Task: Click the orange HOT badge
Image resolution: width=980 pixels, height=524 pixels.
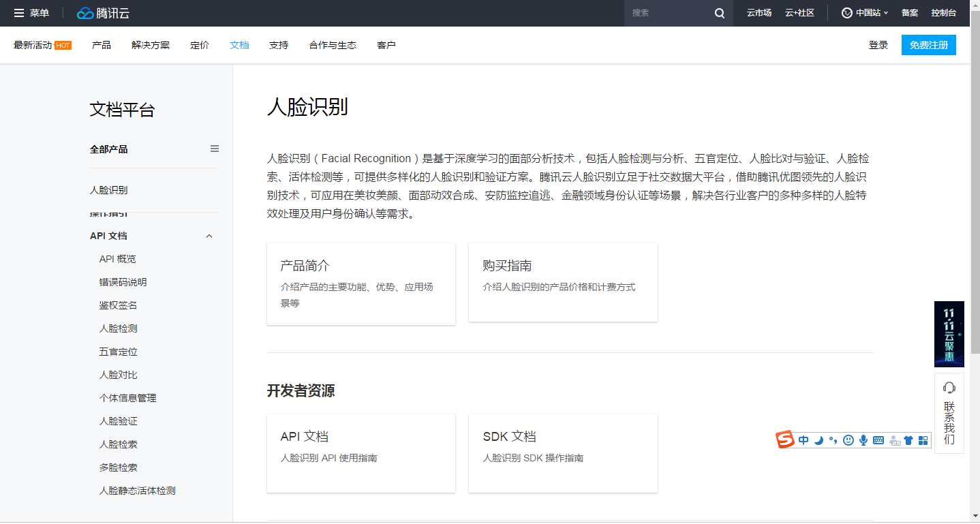Action: coord(63,46)
